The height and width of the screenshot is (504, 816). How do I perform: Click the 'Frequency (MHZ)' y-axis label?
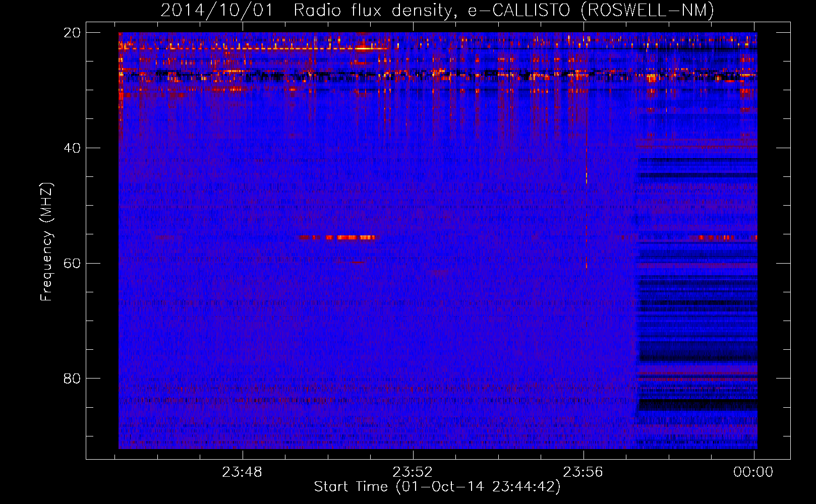(46, 242)
